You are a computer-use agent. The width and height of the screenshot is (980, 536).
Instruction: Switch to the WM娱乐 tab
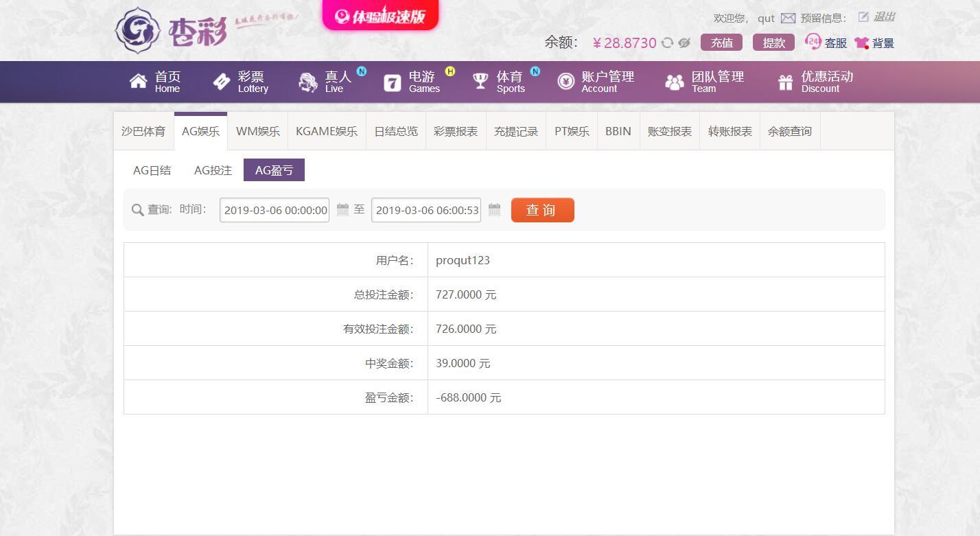258,131
